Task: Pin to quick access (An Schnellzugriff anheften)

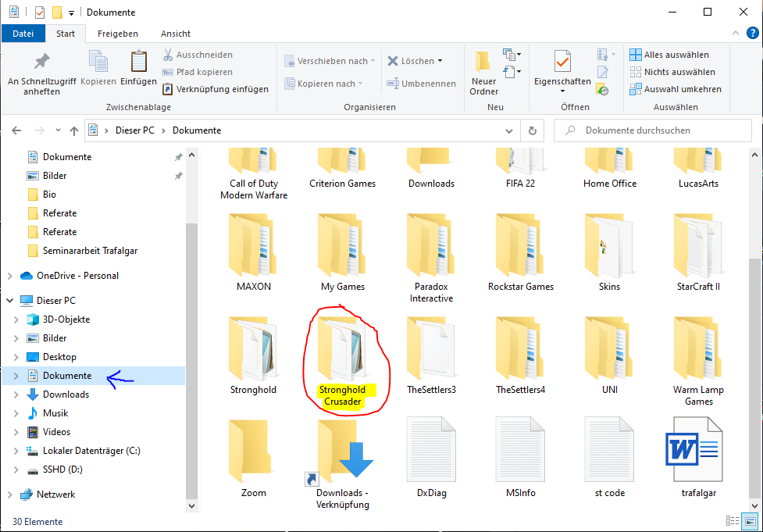Action: (41, 73)
